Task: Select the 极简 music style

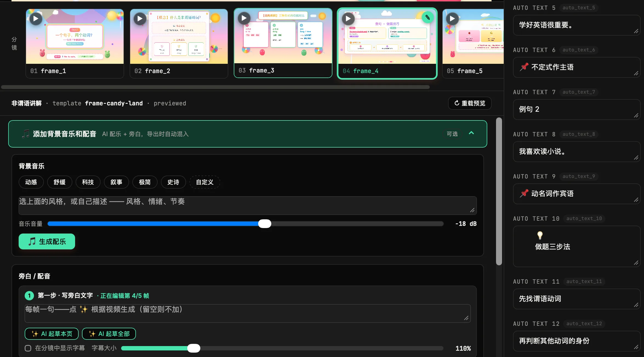Action: pos(145,182)
